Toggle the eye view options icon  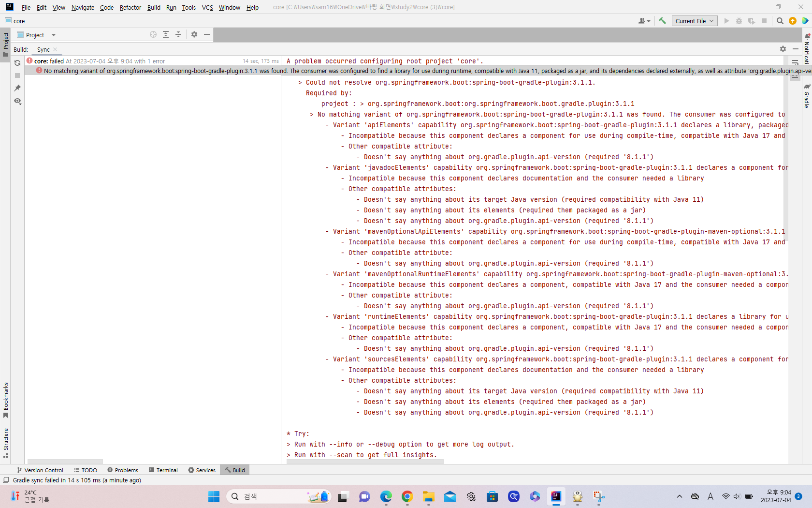[17, 101]
